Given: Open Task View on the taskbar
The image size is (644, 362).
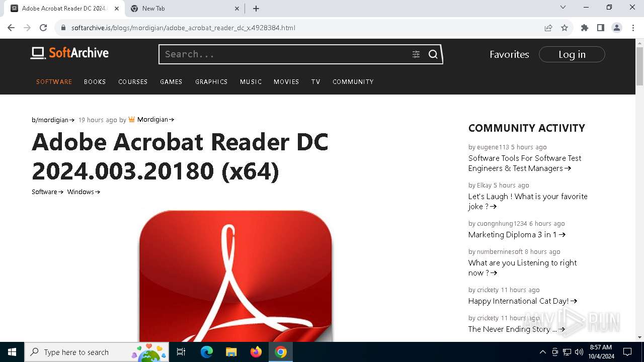Looking at the screenshot, I should click(x=181, y=352).
